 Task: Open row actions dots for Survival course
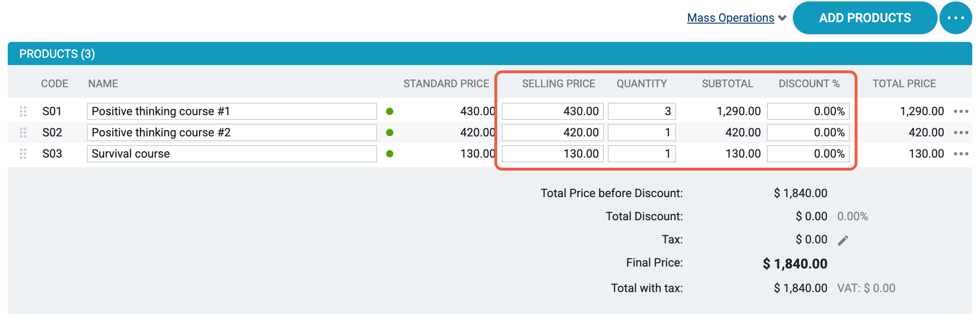point(961,154)
